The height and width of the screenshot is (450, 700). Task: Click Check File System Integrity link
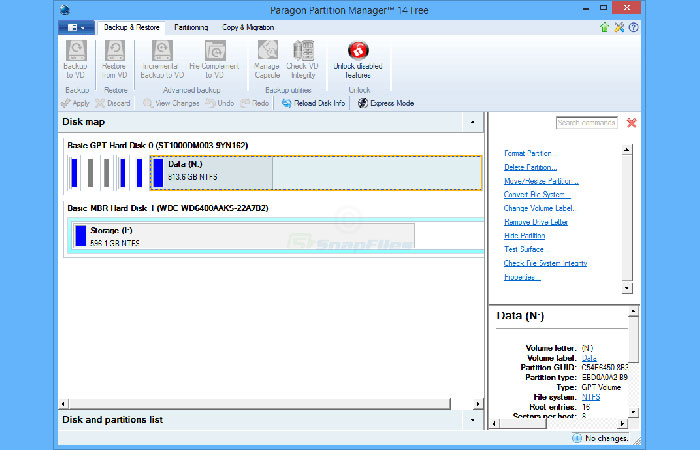[x=546, y=263]
